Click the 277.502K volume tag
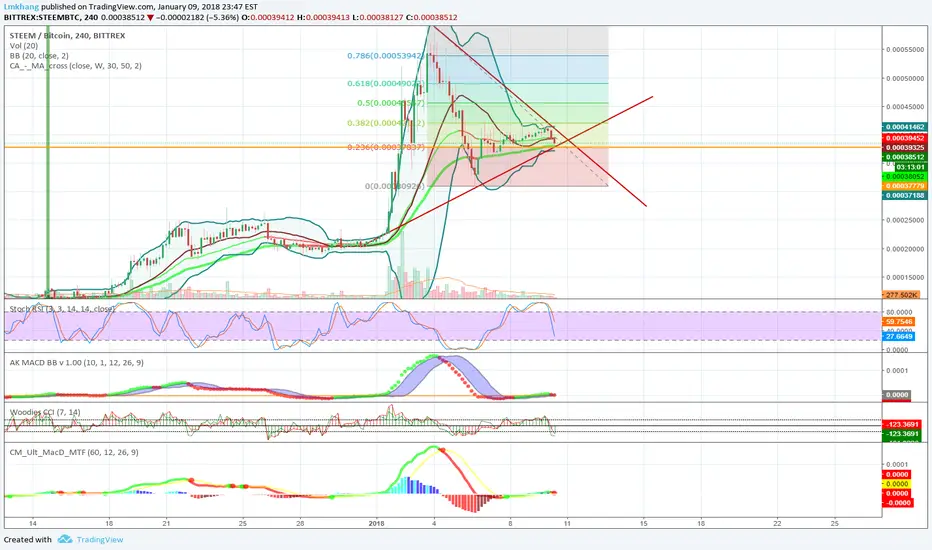The width and height of the screenshot is (932, 550). click(x=901, y=295)
